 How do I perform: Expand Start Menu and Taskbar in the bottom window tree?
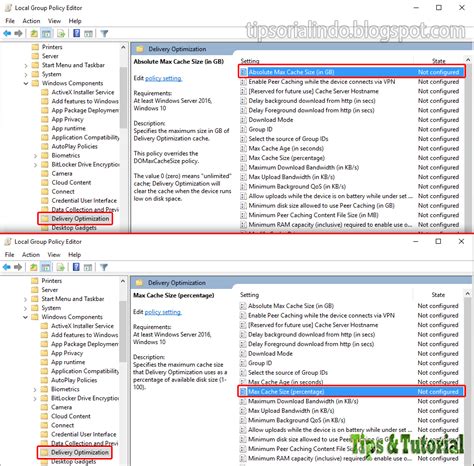(x=26, y=299)
